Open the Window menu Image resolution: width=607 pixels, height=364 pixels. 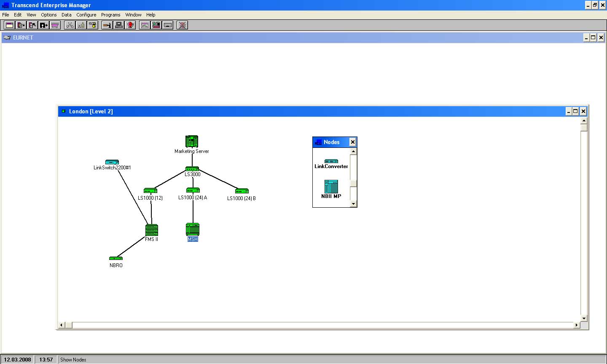pyautogui.click(x=133, y=15)
